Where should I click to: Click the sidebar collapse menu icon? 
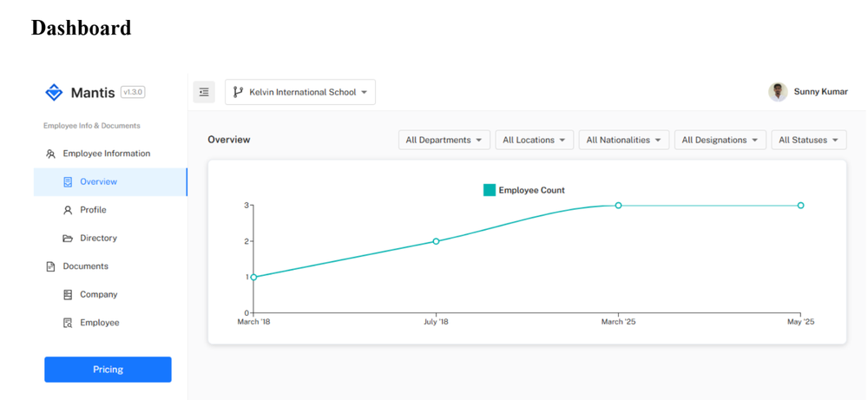pos(204,92)
